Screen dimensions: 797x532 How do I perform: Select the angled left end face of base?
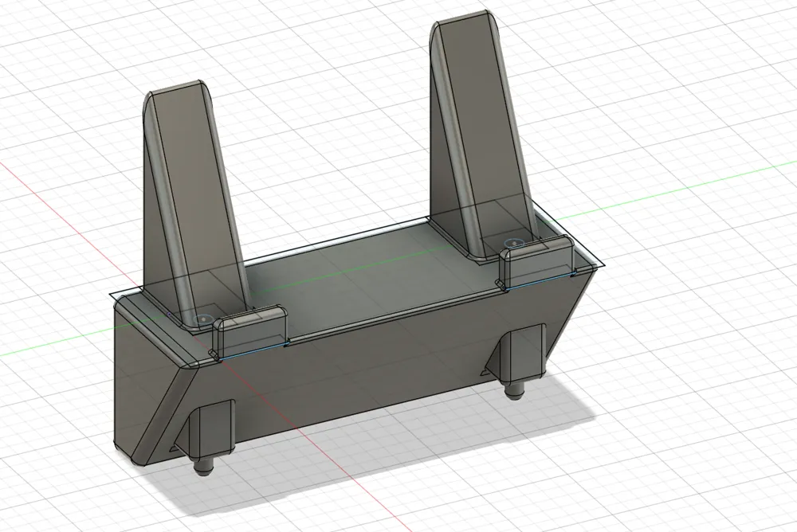147,381
